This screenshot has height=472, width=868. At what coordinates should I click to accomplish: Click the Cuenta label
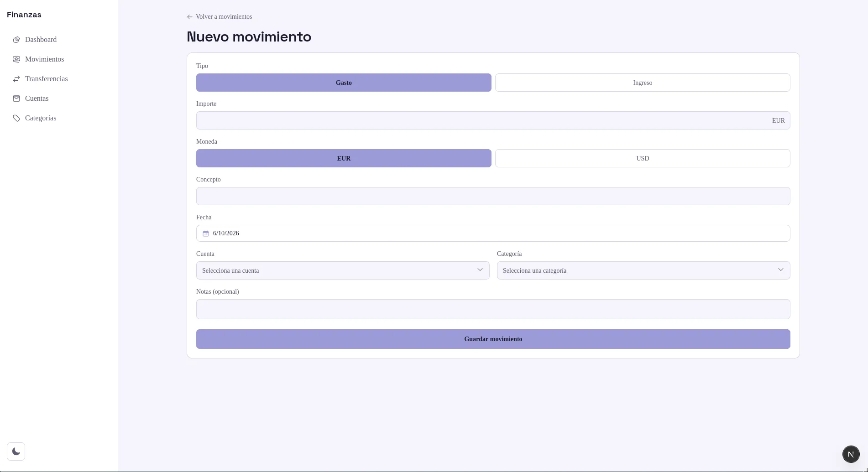point(205,254)
